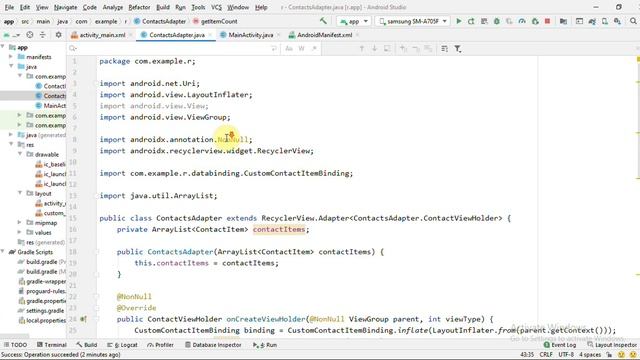Click the Search Everywhere magnifier icon
The height and width of the screenshot is (360, 640).
coord(633,21)
